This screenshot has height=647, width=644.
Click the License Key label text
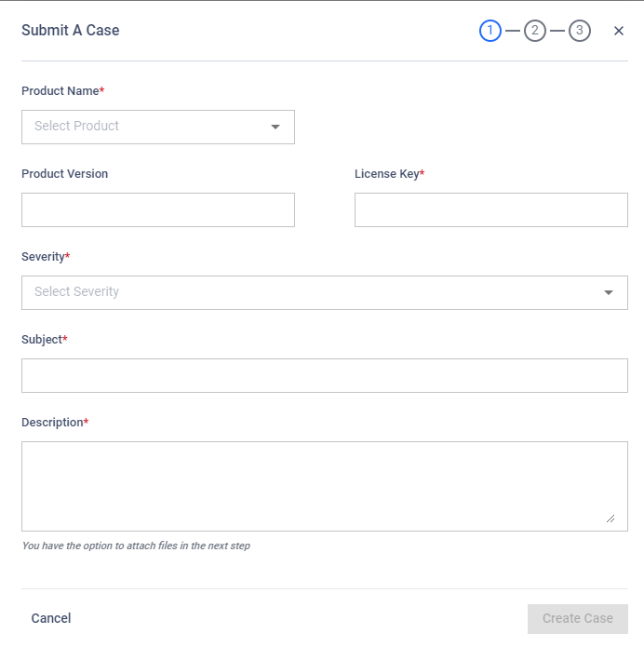click(x=389, y=174)
